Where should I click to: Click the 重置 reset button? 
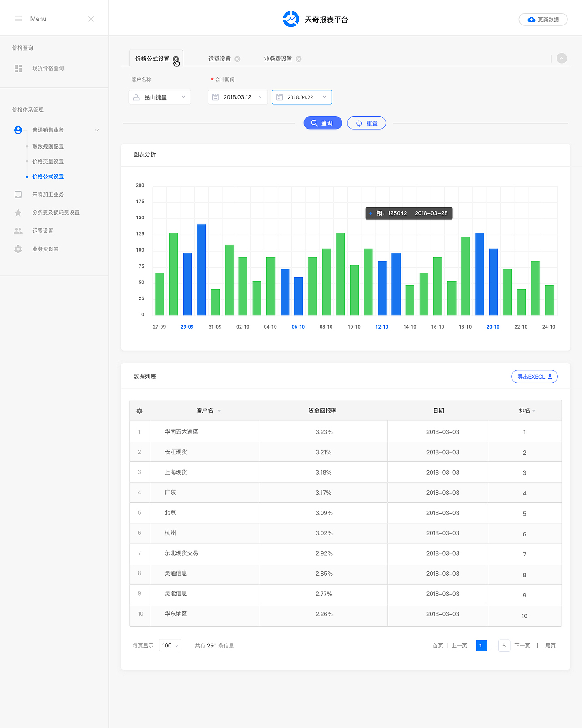pos(366,123)
